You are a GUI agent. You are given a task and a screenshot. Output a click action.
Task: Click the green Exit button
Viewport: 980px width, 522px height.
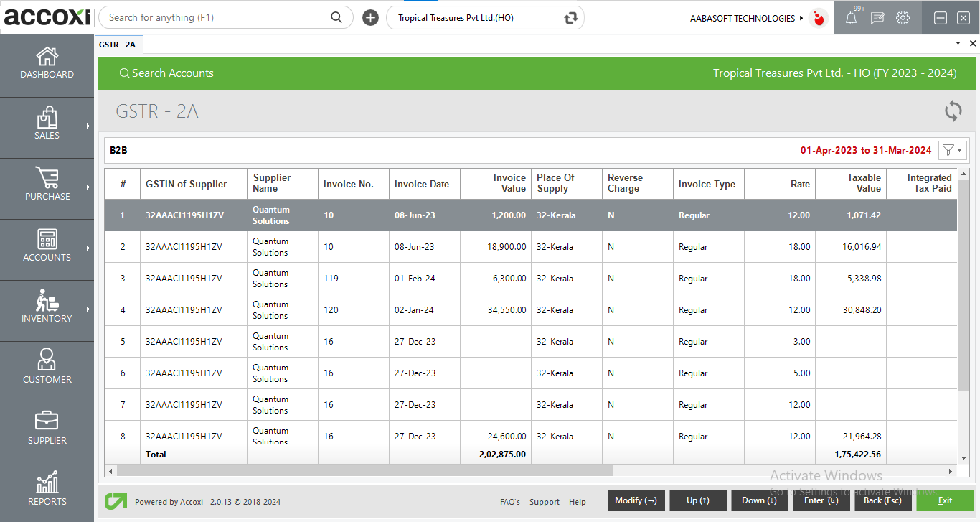944,500
